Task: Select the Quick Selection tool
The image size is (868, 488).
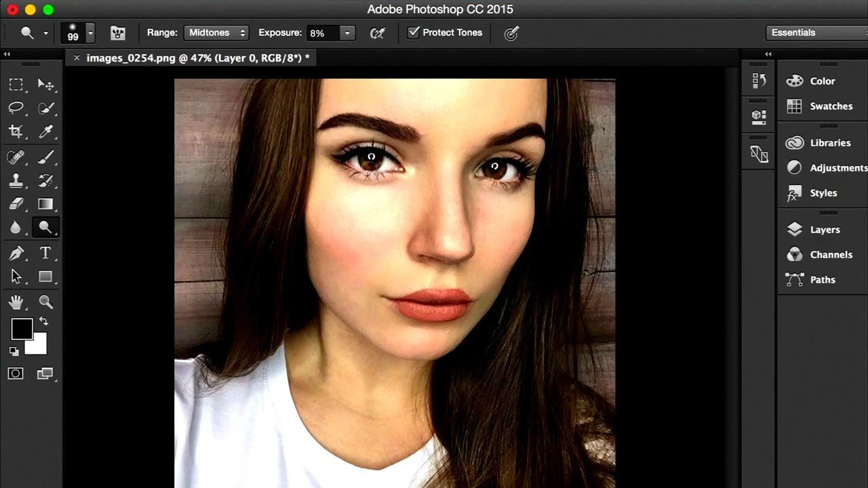Action: 45,108
